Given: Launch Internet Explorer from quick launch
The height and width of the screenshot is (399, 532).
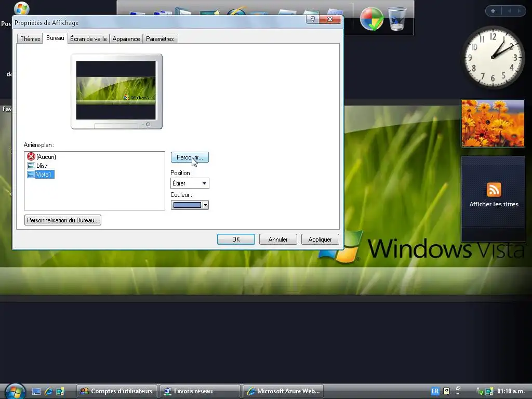Looking at the screenshot, I should pyautogui.click(x=48, y=391).
